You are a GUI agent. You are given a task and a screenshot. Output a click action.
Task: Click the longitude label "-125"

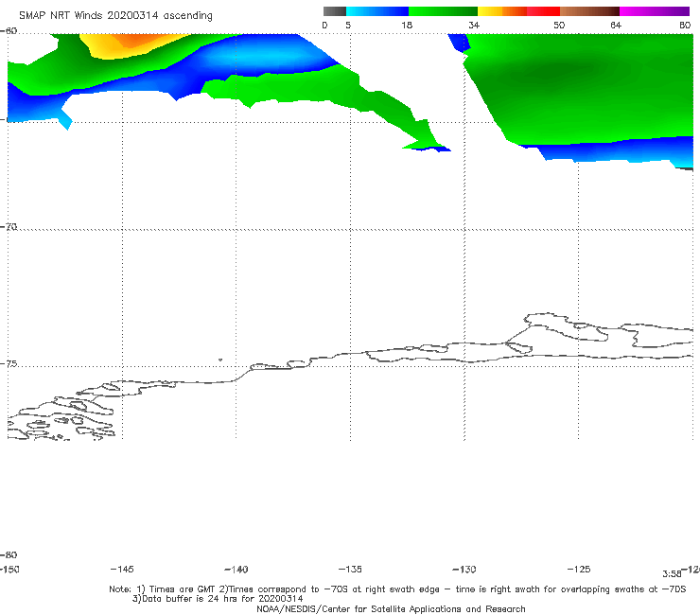click(x=579, y=569)
